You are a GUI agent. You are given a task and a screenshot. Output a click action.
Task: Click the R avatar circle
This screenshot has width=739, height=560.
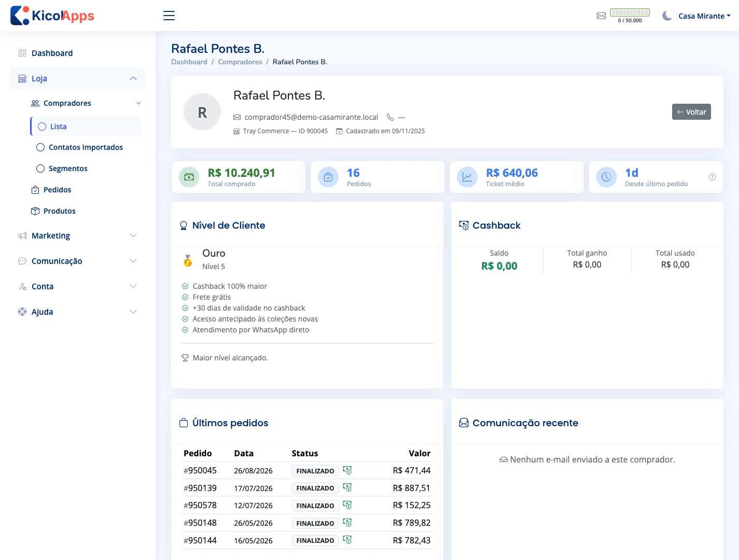click(202, 112)
